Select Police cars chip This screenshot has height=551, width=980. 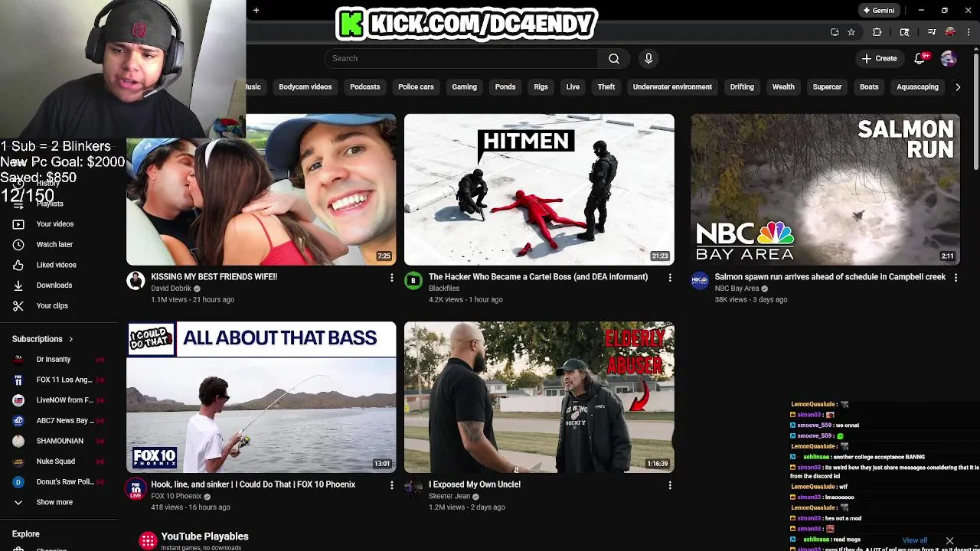[416, 86]
